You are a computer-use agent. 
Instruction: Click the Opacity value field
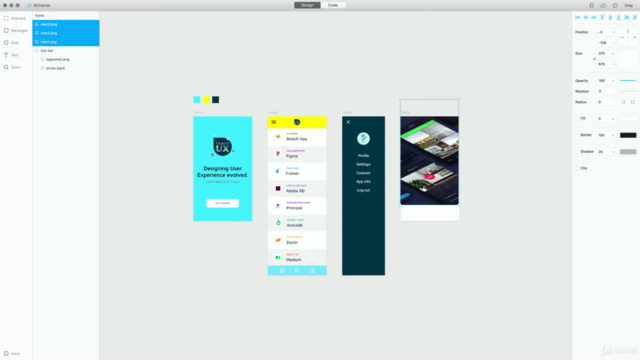coord(605,81)
